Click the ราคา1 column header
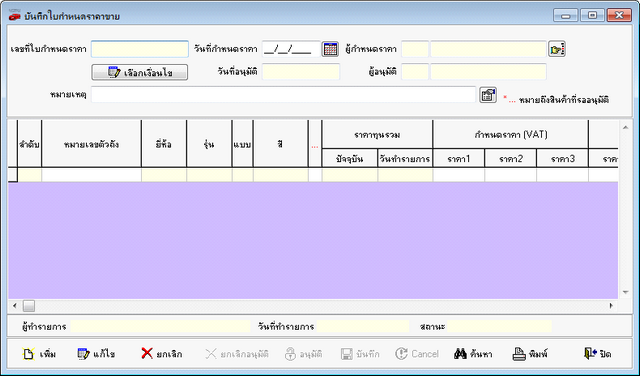 pyautogui.click(x=459, y=158)
